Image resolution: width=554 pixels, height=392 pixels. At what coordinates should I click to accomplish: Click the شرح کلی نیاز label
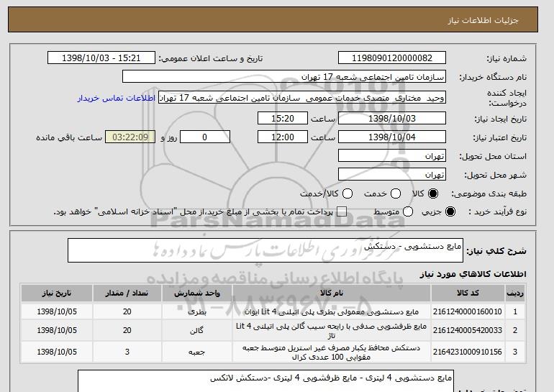[x=496, y=251]
